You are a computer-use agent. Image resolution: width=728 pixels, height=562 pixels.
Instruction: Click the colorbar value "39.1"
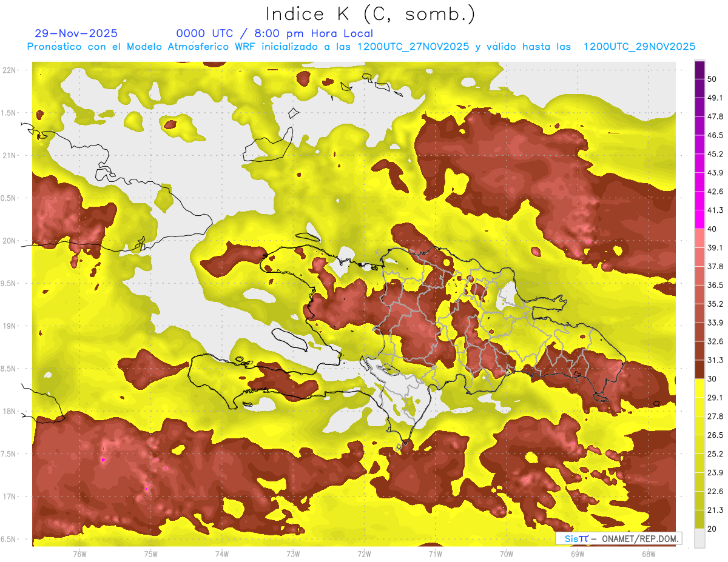[x=715, y=248]
